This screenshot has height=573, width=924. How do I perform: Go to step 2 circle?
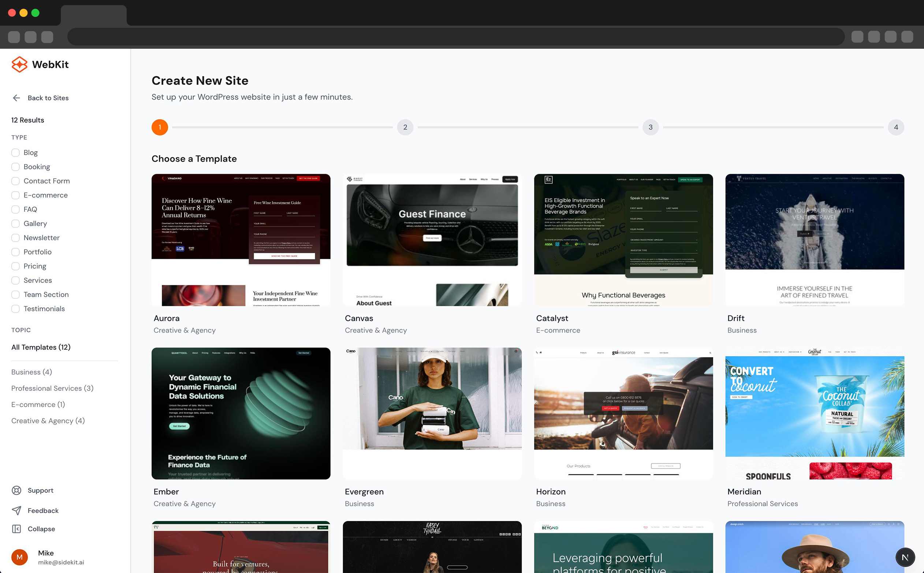tap(405, 127)
